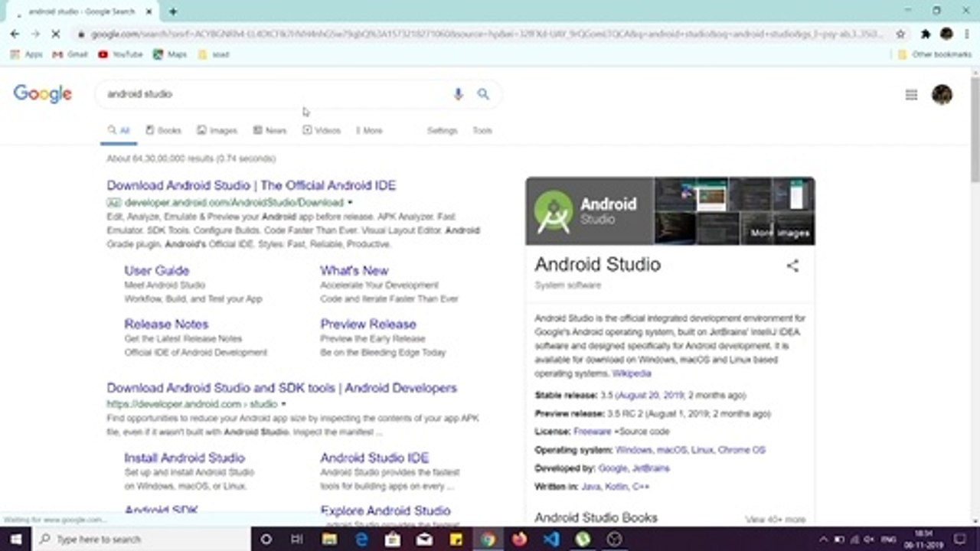This screenshot has height=551, width=980.
Task: Open the Release Notes sitelink
Action: (166, 324)
